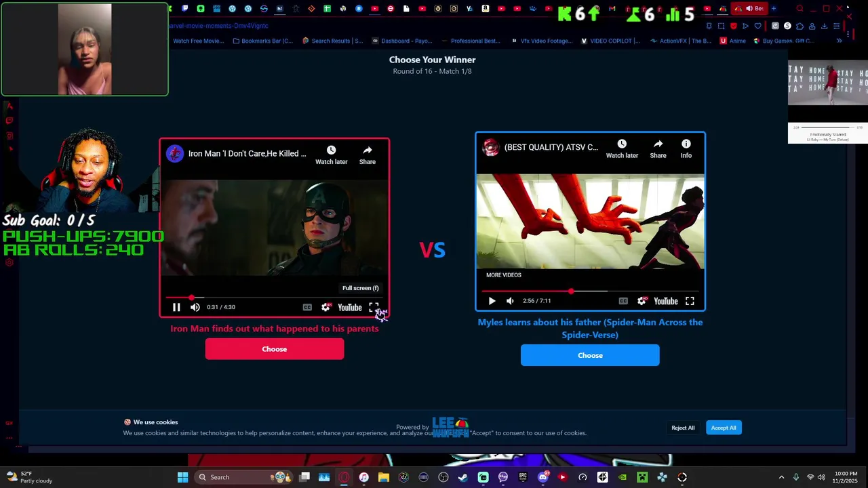Open Windows Start menu
The image size is (868, 488).
(x=182, y=477)
